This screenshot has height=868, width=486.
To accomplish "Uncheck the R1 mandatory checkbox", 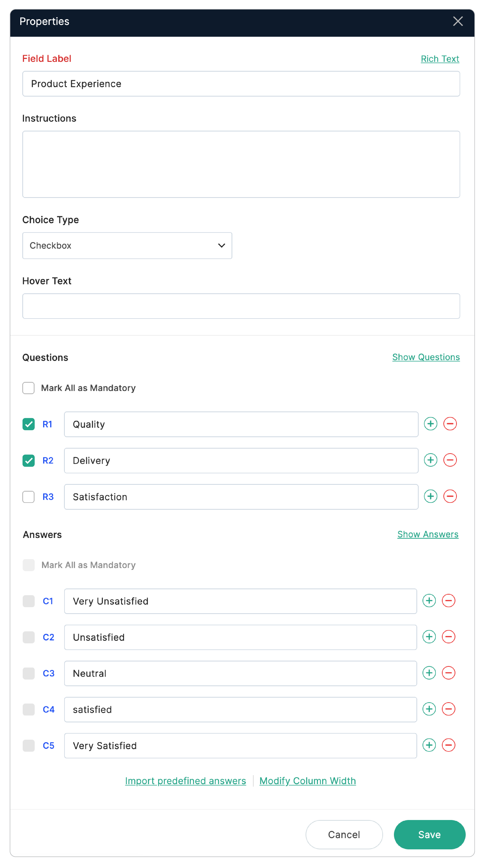I will click(x=29, y=424).
